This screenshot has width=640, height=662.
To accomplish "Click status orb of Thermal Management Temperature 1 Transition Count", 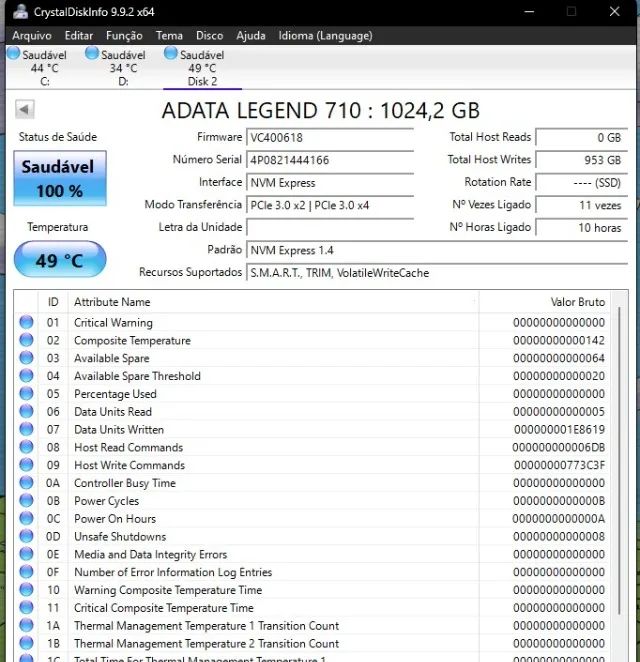I will tap(26, 625).
